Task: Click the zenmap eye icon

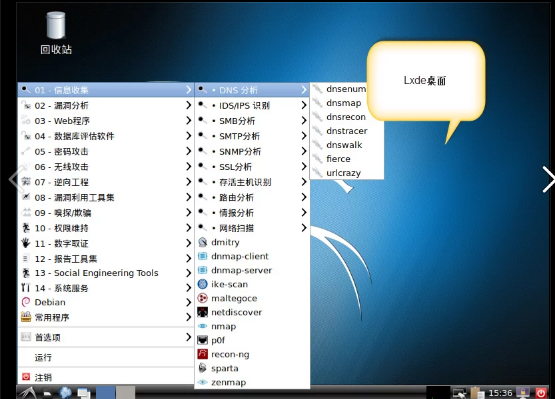Action: 202,382
